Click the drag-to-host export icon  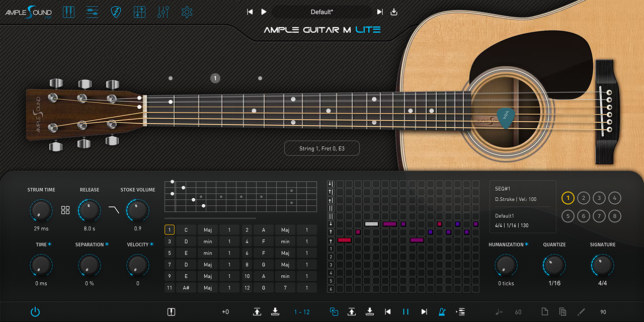click(460, 312)
